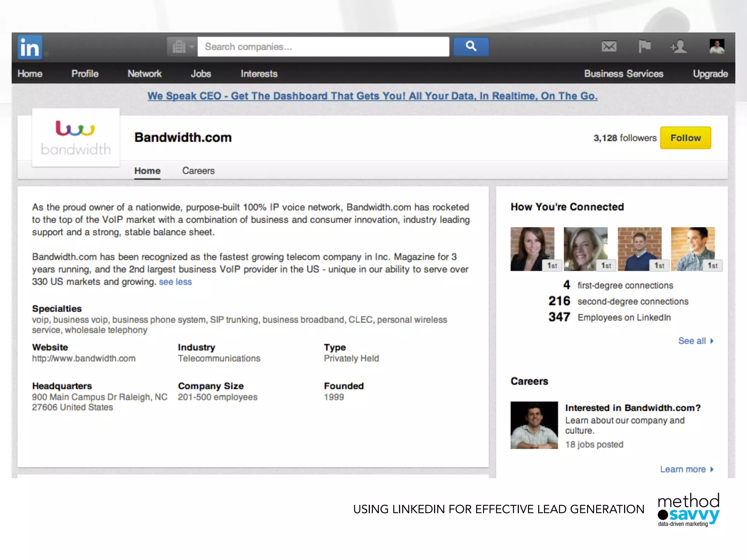
Task: Follow Bandwidth.com
Action: [685, 138]
